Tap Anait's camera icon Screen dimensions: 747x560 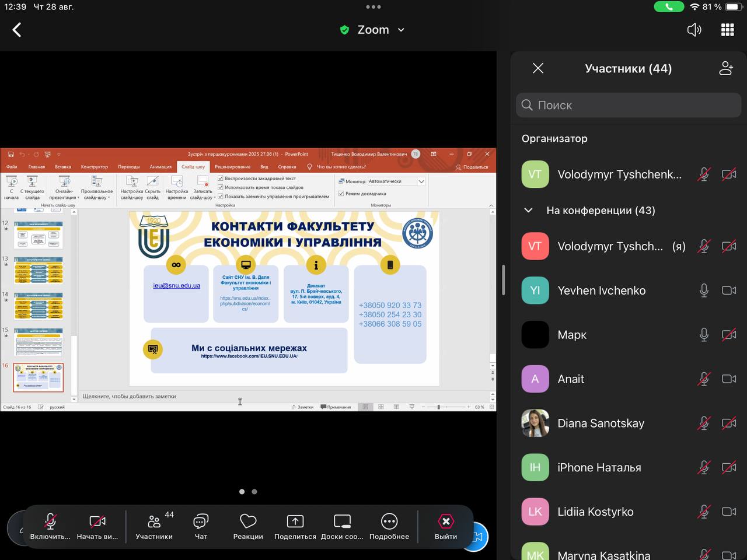(729, 379)
